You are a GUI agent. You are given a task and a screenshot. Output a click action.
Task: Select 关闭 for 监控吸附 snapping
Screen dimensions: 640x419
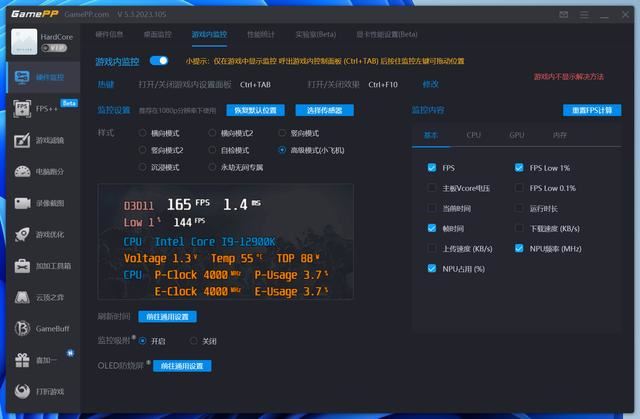click(x=193, y=341)
